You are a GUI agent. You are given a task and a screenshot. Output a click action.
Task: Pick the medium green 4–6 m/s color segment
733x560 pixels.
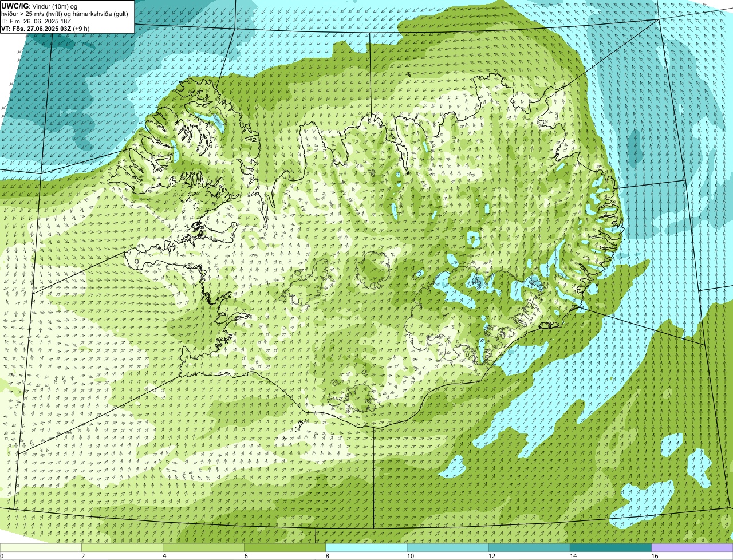point(204,548)
